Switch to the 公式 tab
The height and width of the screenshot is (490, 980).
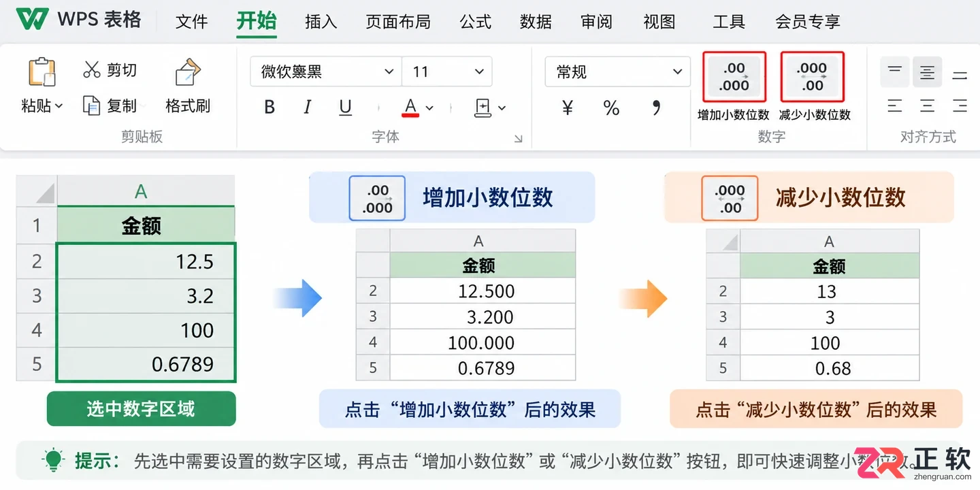point(475,22)
